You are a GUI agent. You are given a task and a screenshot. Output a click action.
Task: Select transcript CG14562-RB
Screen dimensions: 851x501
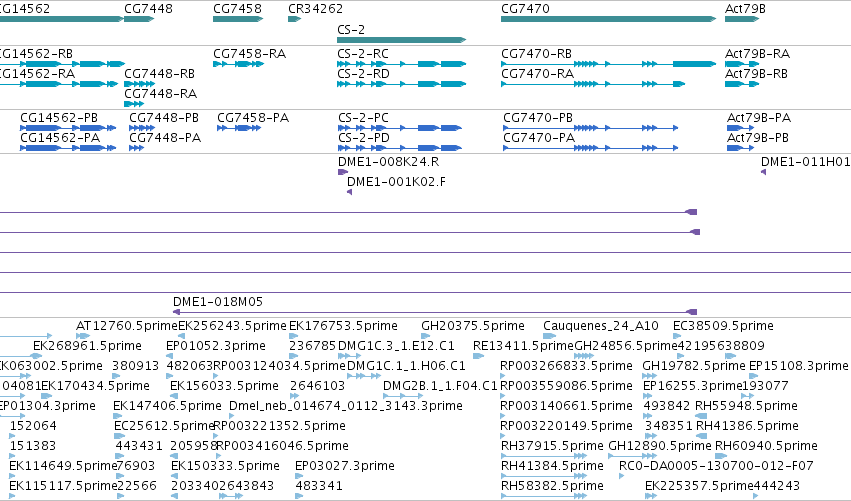(x=61, y=64)
